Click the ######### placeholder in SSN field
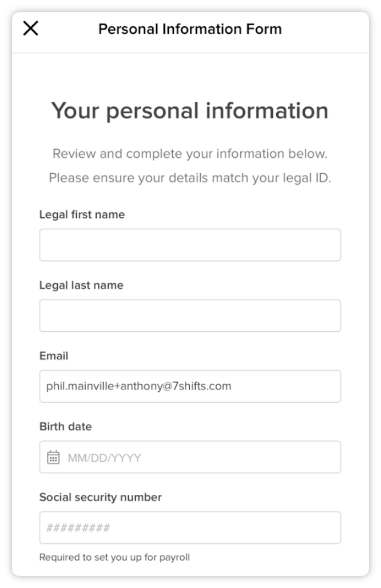The height and width of the screenshot is (588, 381). tap(78, 528)
